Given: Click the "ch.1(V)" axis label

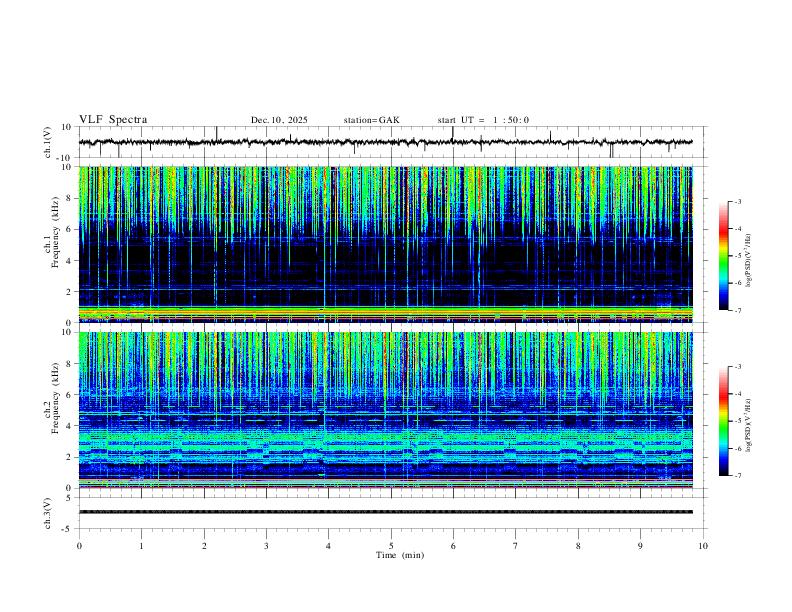Looking at the screenshot, I should pyautogui.click(x=48, y=142).
